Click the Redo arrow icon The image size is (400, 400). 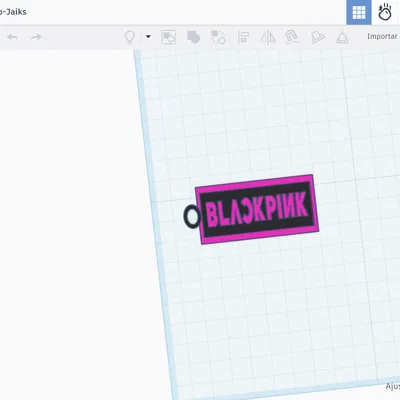[x=36, y=37]
